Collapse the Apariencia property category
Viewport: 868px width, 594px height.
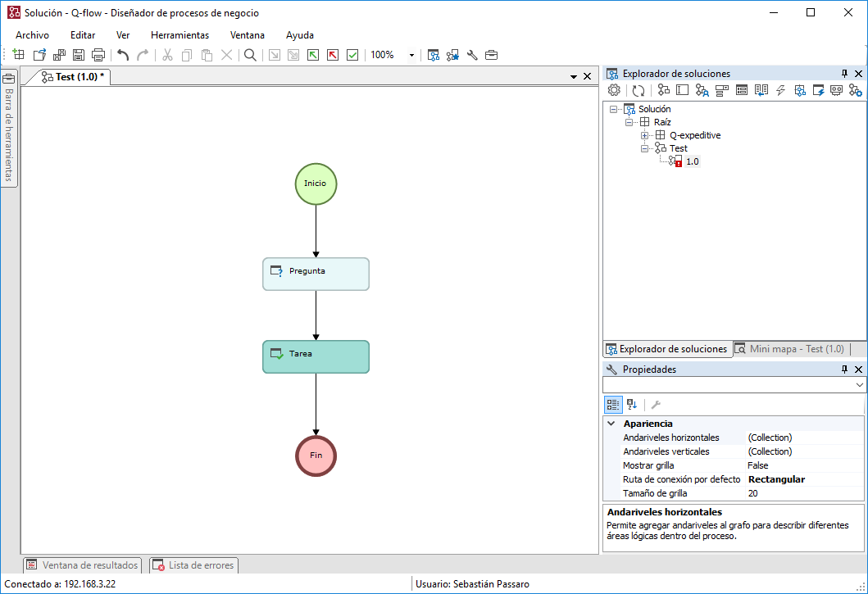(611, 424)
